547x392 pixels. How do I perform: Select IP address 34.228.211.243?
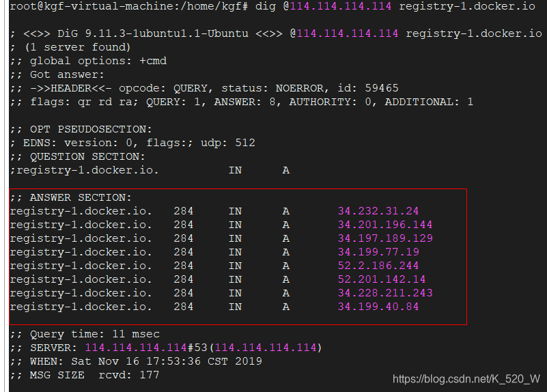click(x=385, y=293)
